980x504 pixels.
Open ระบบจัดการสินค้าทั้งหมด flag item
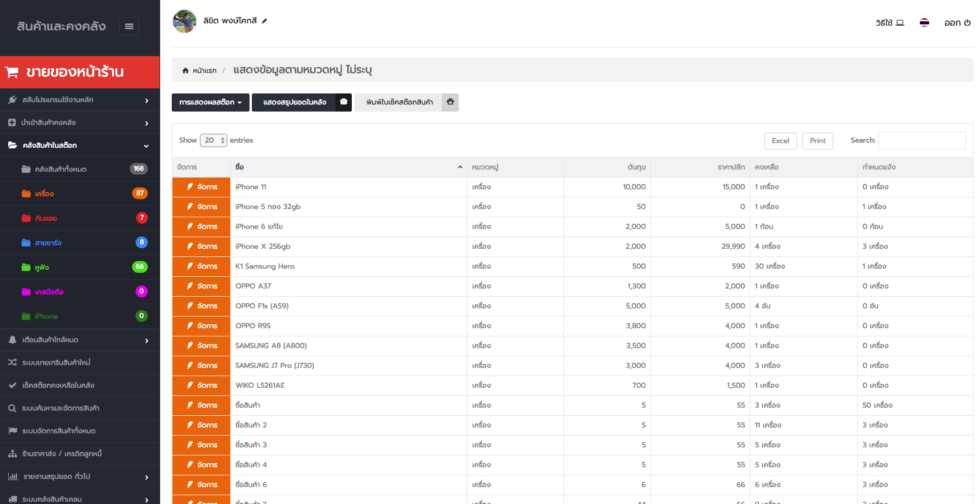(x=79, y=431)
